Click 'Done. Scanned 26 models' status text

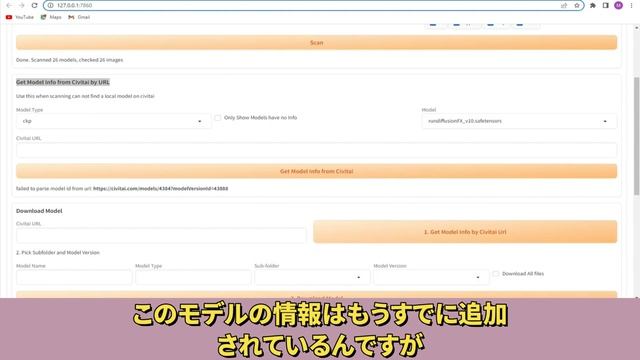coord(69,60)
